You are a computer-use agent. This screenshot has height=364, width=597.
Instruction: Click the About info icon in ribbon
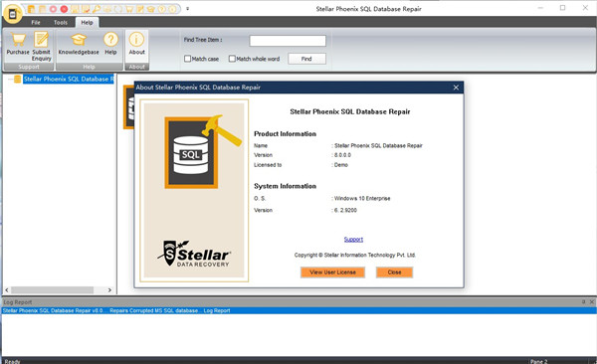coord(136,39)
